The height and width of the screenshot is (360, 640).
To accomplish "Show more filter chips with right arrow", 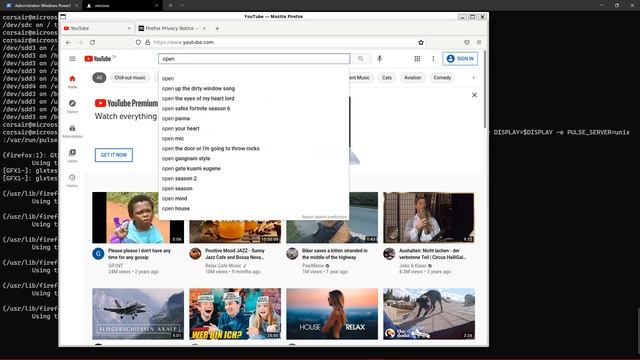I will coord(473,78).
